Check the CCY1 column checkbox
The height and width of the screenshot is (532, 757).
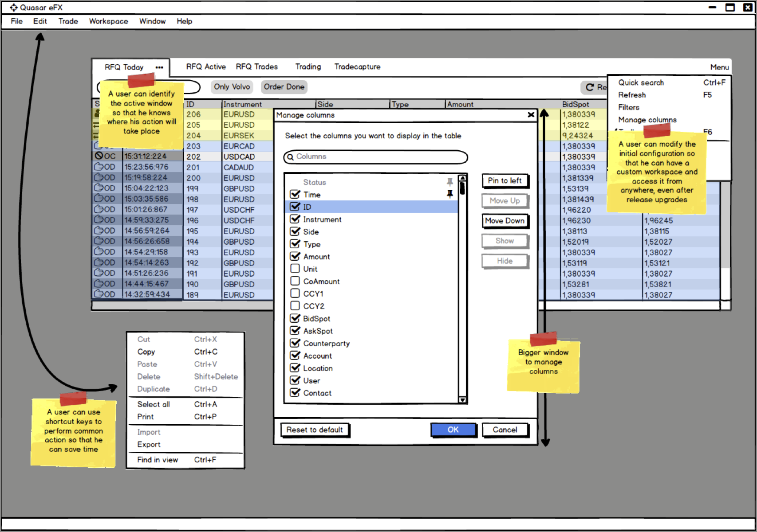pos(295,293)
